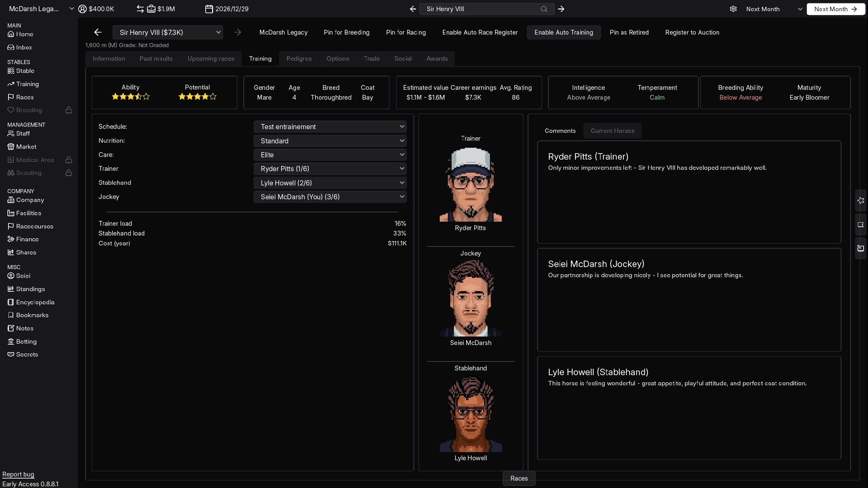Open Betting in the sidebar
The width and height of the screenshot is (868, 488).
coord(26,341)
